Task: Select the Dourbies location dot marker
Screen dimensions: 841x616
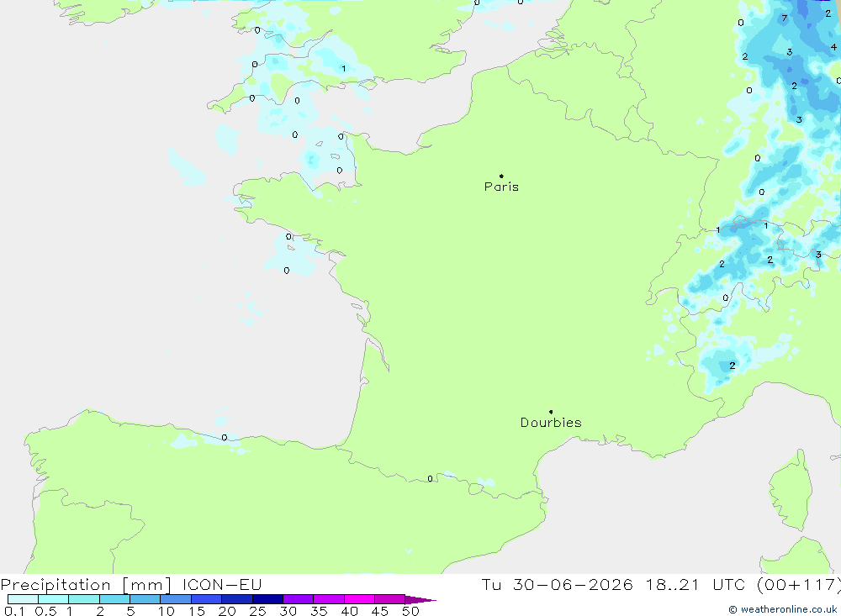Action: tap(551, 412)
